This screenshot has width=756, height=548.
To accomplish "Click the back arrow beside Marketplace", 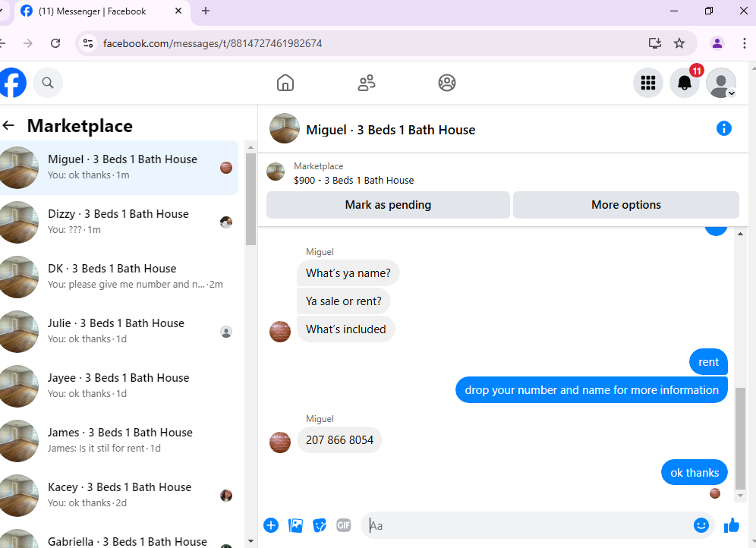I will (8, 126).
